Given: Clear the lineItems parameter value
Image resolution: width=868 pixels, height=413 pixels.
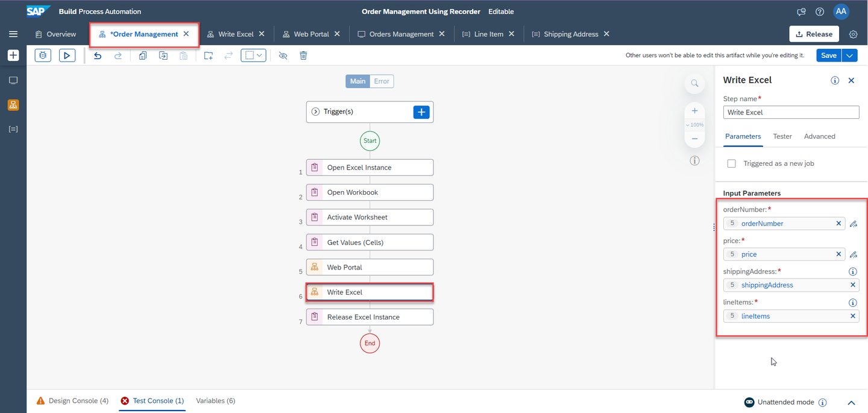Looking at the screenshot, I should [853, 316].
